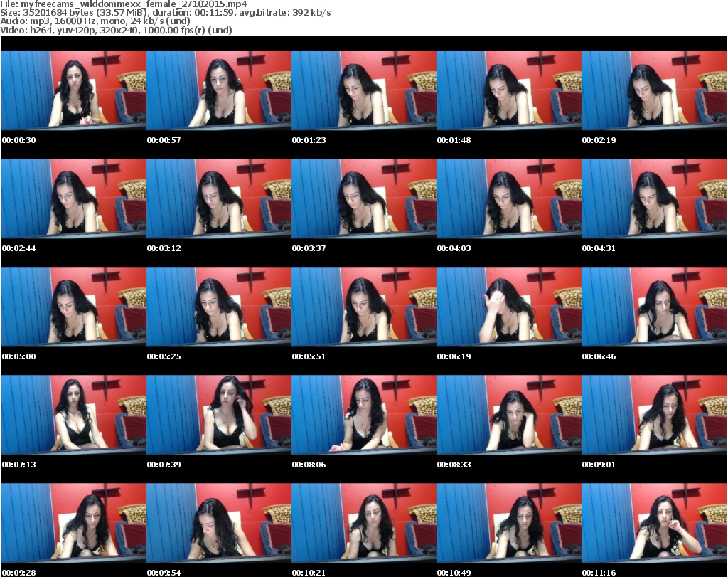The height and width of the screenshot is (577, 728).
Task: Click the Video h264 info line
Action: pos(116,30)
